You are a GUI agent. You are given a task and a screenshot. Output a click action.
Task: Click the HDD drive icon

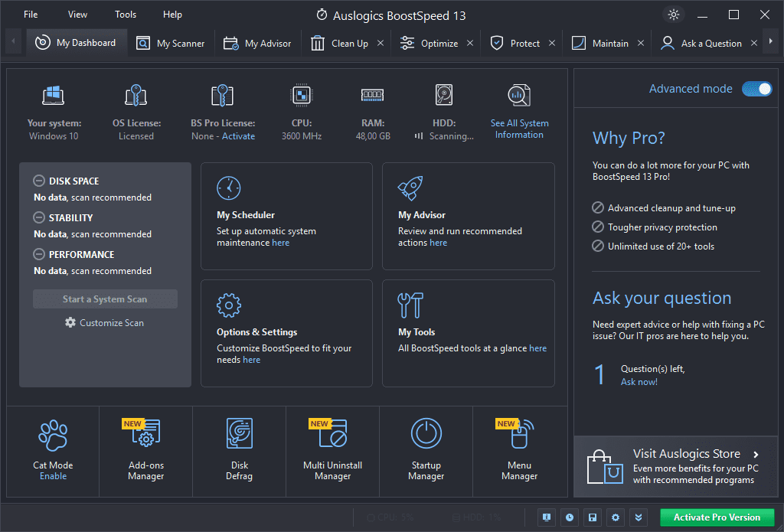coord(444,94)
